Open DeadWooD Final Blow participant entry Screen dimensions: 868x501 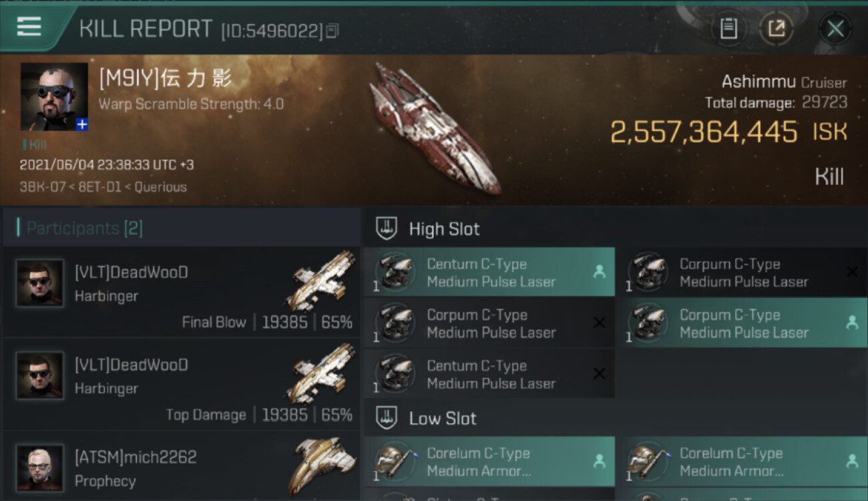coord(180,293)
